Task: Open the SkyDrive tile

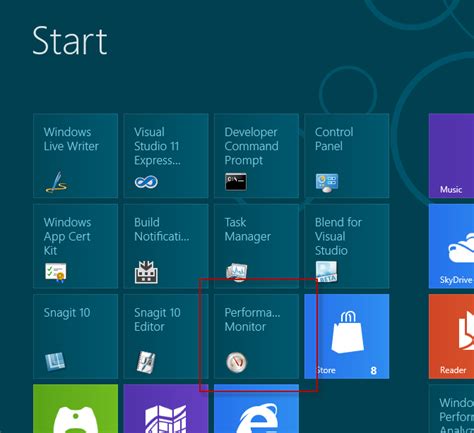Action: pos(451,246)
